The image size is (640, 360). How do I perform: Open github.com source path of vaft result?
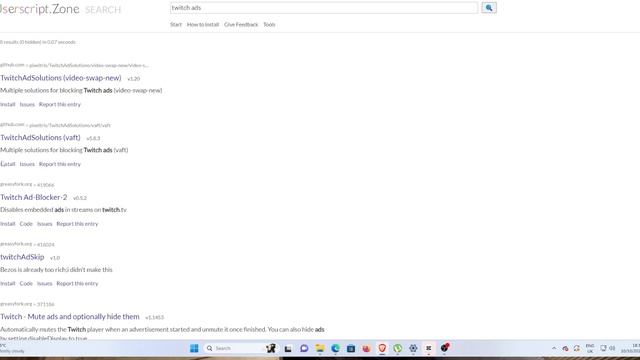point(56,125)
